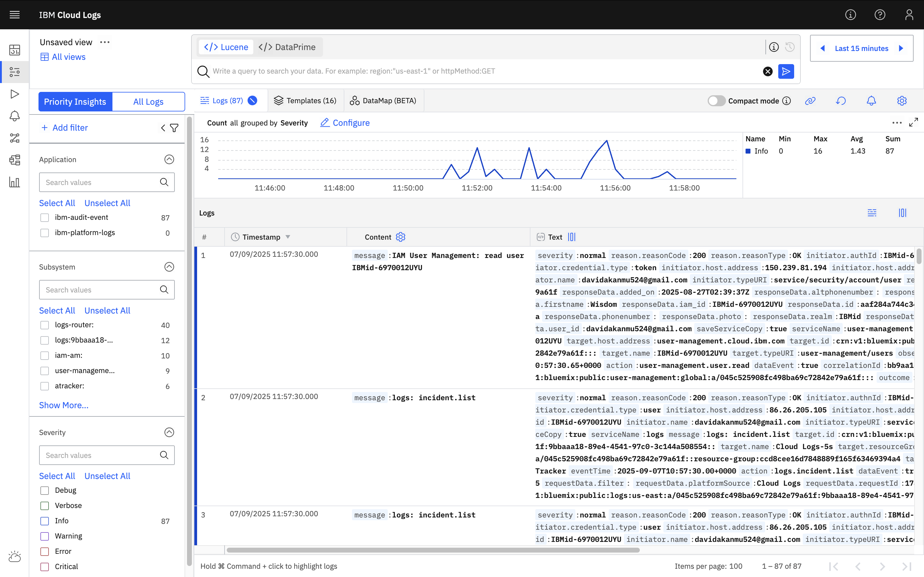Image resolution: width=924 pixels, height=577 pixels.
Task: Open the Dashboards icon in the left sidebar
Action: [14, 49]
